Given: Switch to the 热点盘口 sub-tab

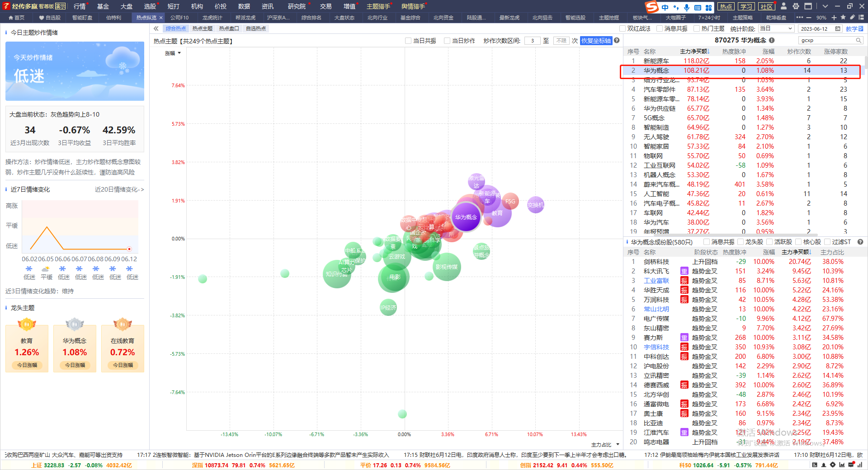Looking at the screenshot, I should [229, 28].
